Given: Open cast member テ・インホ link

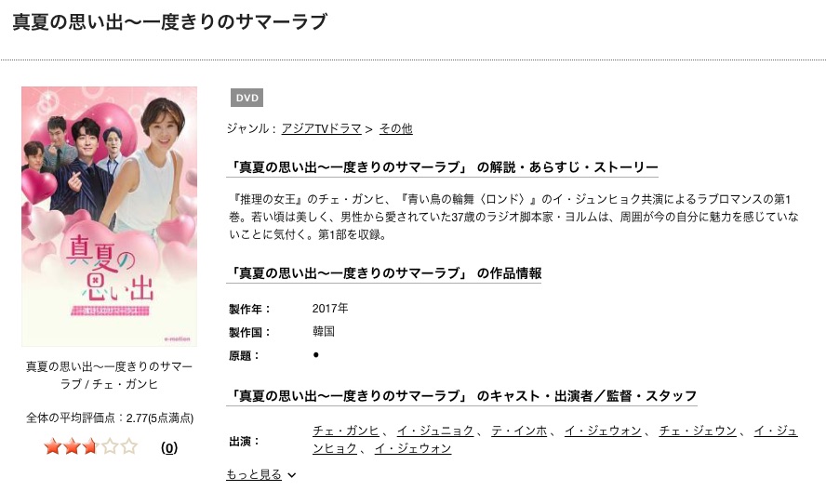Looking at the screenshot, I should pos(519,431).
